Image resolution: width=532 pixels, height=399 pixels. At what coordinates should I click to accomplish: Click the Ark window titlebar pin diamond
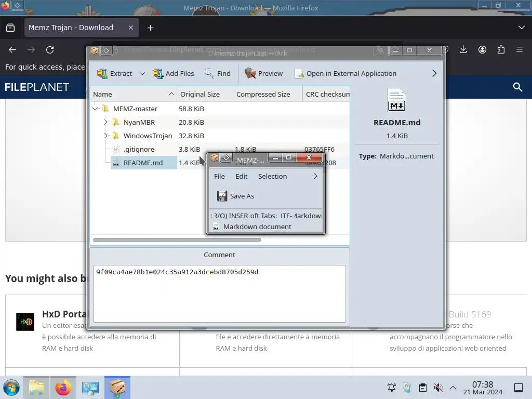(x=106, y=50)
